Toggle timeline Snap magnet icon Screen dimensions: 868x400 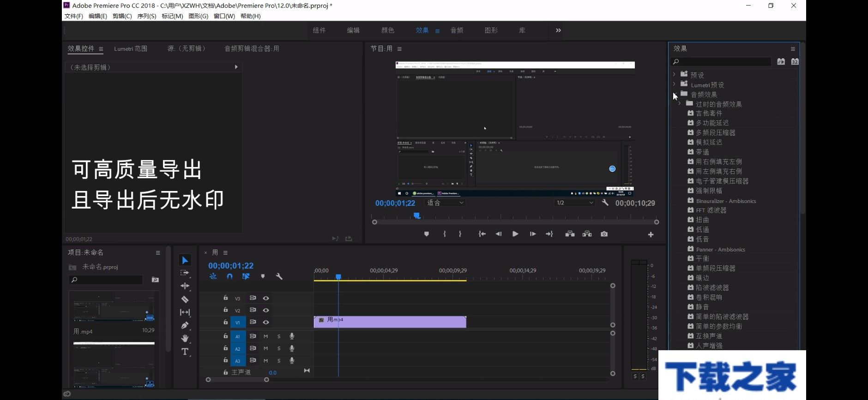click(x=229, y=276)
